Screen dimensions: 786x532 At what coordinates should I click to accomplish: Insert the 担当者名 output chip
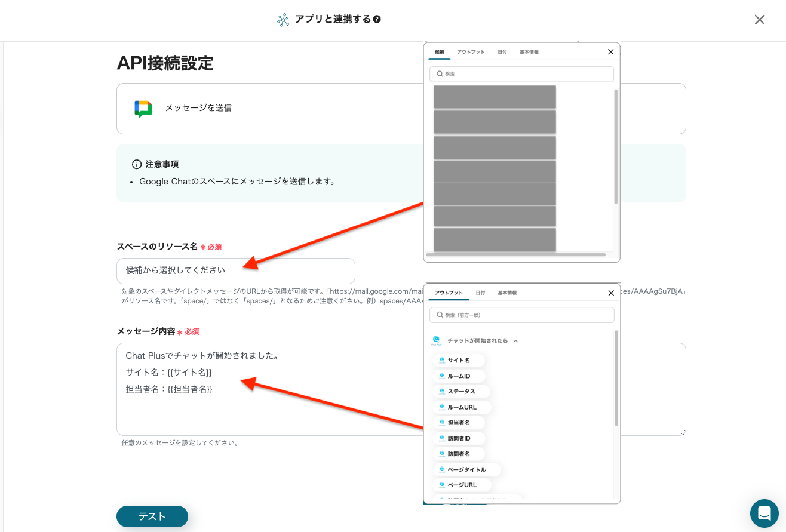[458, 423]
